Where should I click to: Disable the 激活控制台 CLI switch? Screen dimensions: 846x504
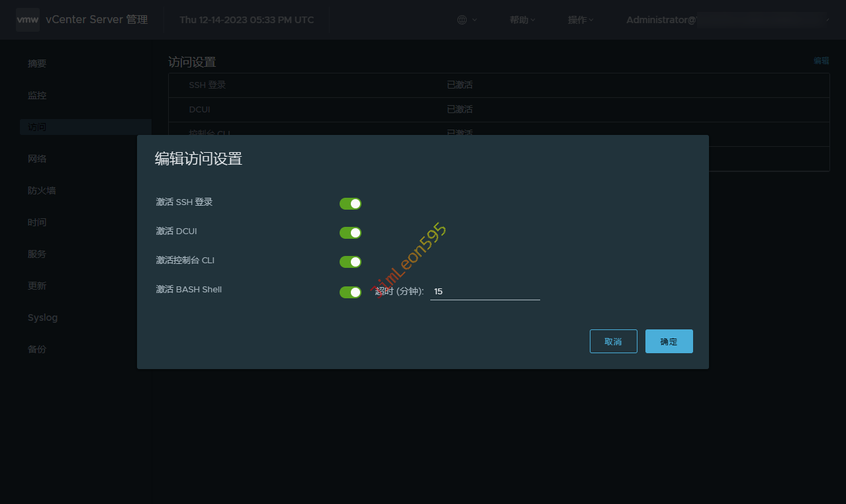[350, 262]
